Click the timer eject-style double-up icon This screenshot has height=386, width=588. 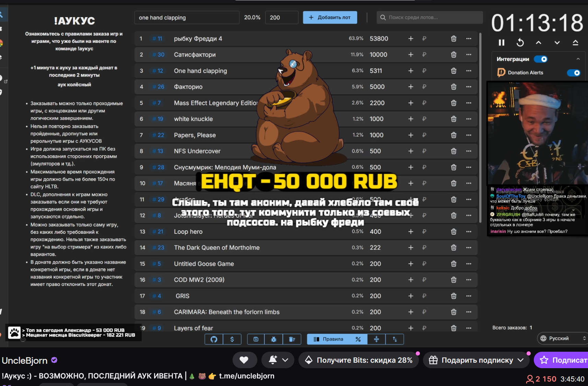click(576, 43)
